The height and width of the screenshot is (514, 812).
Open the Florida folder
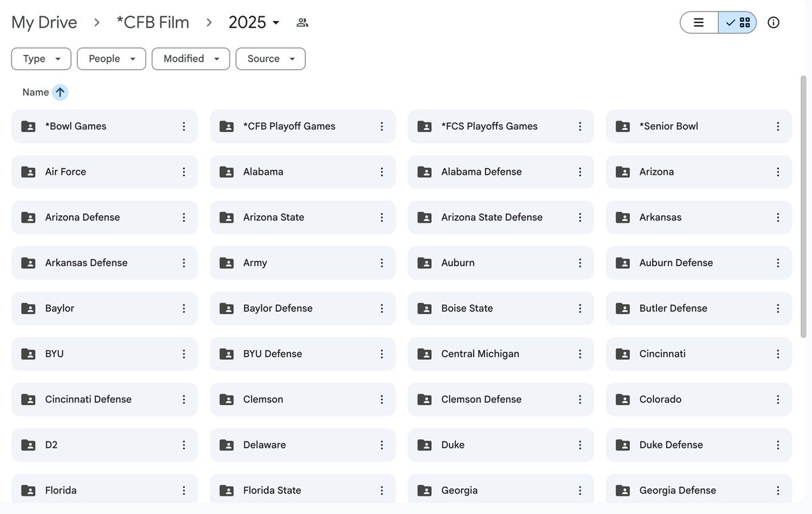[104, 489]
